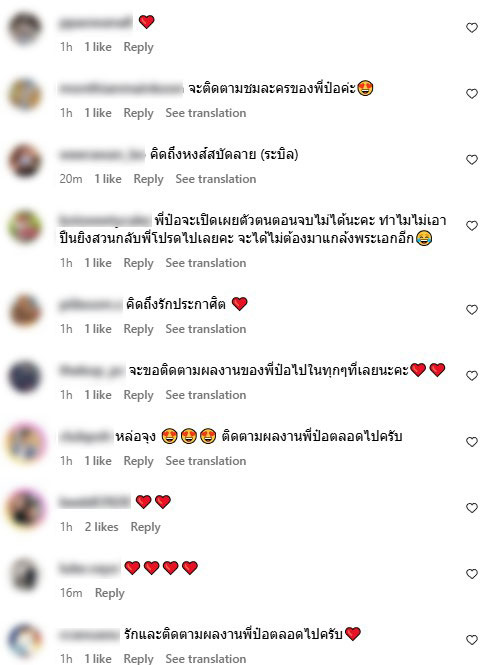Heart the จะติดตามชมละคร comment

tap(472, 94)
